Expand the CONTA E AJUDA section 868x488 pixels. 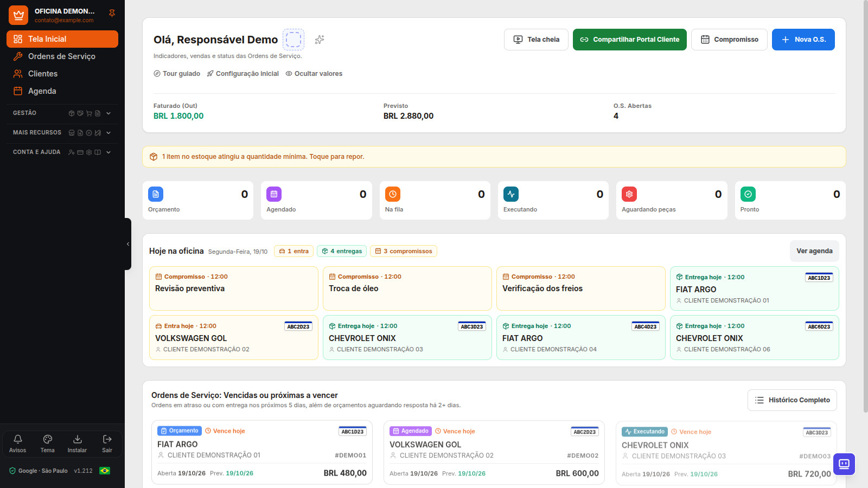pyautogui.click(x=62, y=152)
